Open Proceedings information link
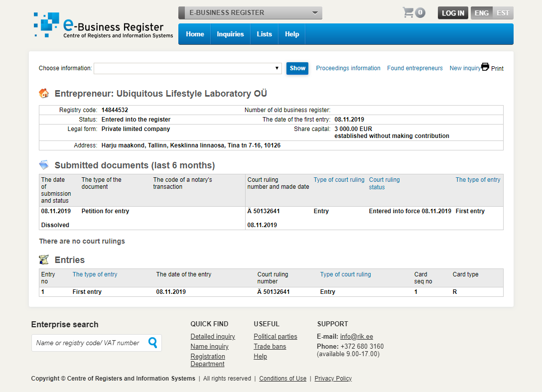The height and width of the screenshot is (392, 542). coord(348,68)
